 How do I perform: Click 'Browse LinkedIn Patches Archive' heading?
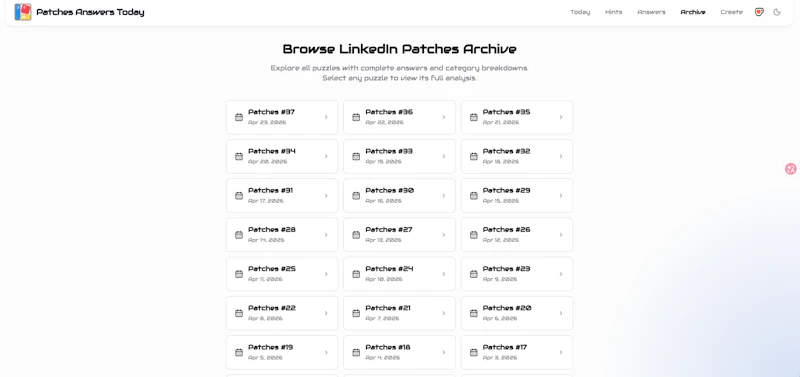point(399,49)
